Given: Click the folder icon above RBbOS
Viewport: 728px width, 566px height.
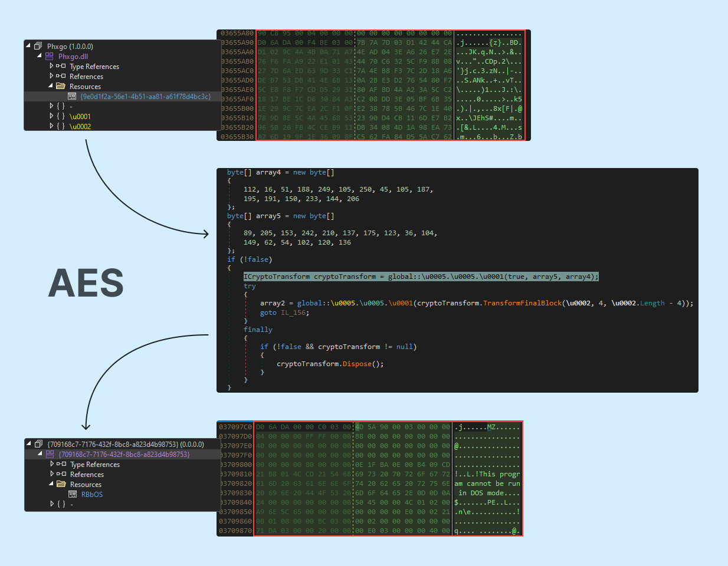Looking at the screenshot, I should tap(61, 484).
